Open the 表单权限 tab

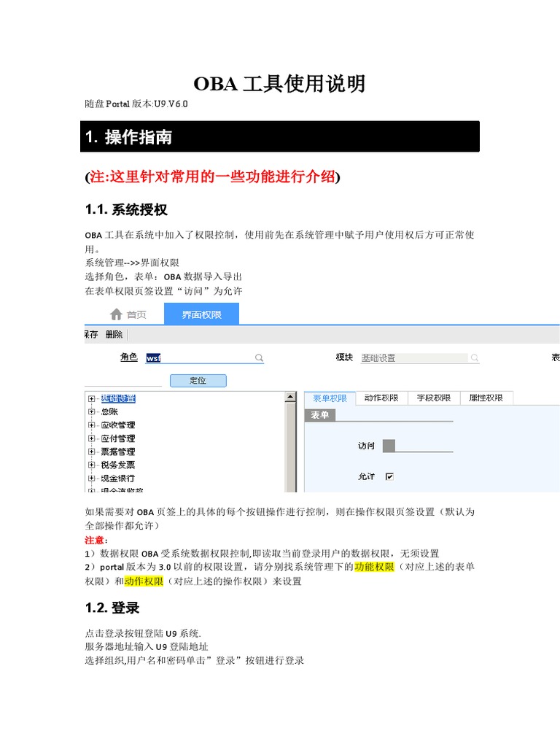[x=330, y=398]
